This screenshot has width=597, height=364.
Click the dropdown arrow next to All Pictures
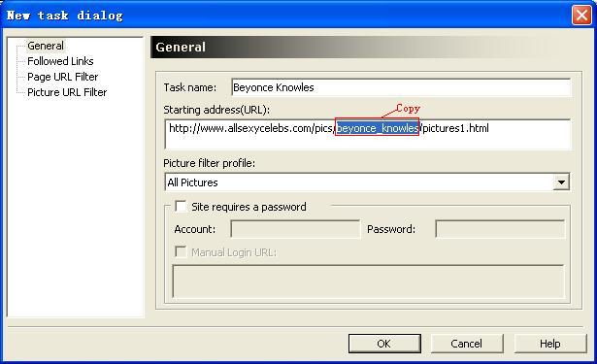click(x=561, y=182)
